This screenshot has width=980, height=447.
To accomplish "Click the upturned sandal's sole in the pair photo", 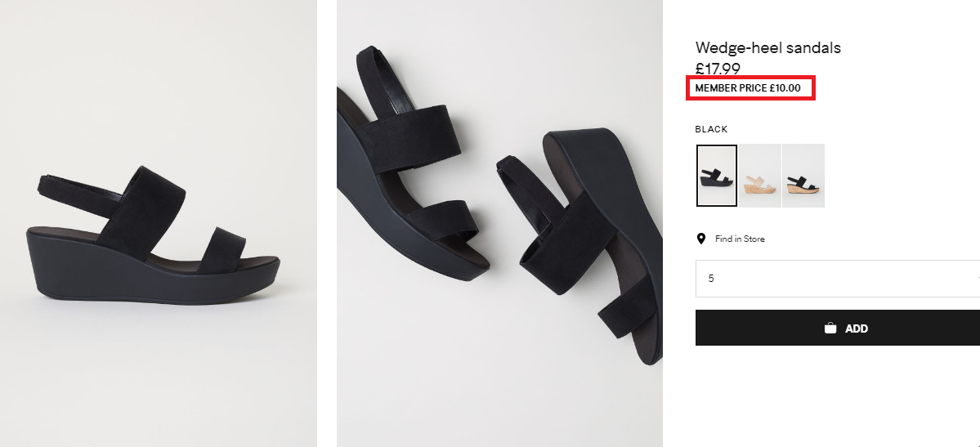I will (625, 206).
